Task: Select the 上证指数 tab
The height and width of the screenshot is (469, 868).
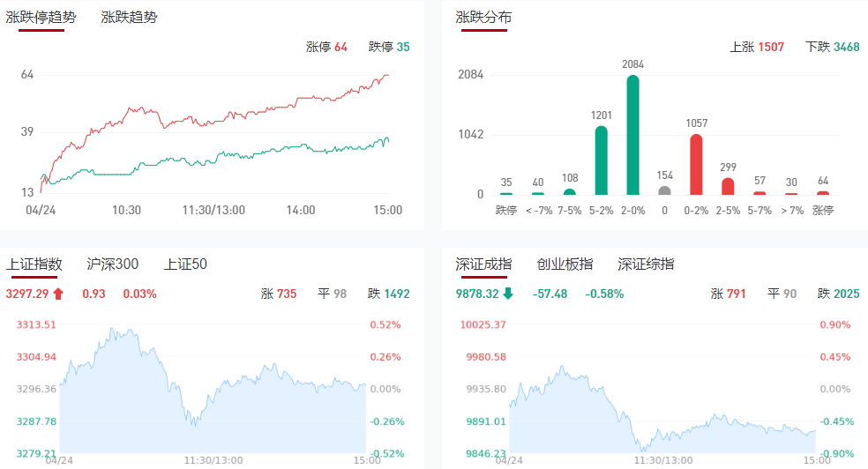Action: click(x=34, y=264)
